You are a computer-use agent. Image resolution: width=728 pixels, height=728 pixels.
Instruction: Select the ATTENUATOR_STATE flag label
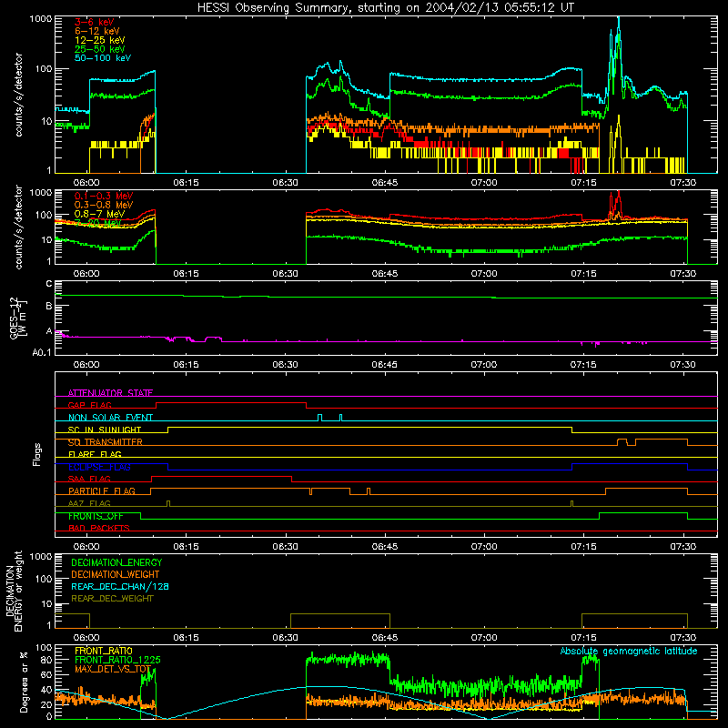tap(110, 393)
